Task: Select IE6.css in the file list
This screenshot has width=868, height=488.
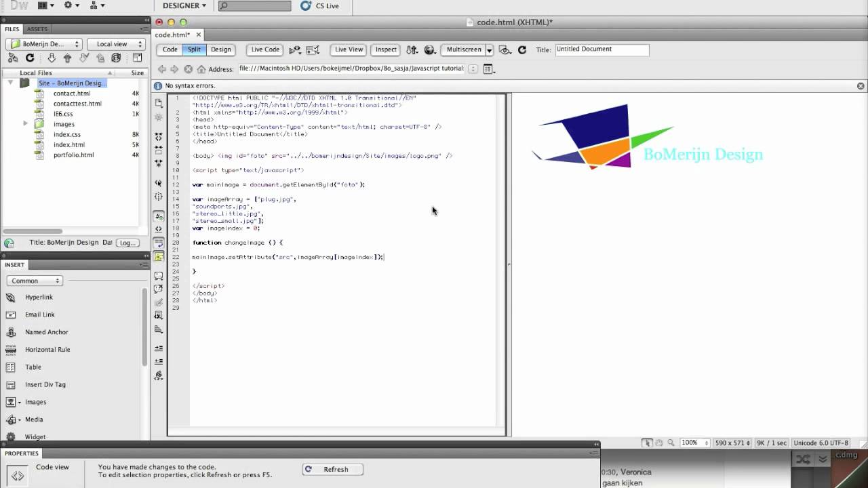Action: coord(63,114)
